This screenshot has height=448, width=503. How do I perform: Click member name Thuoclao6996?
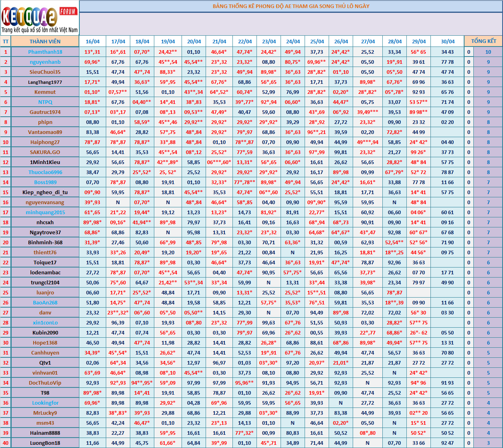(45, 172)
